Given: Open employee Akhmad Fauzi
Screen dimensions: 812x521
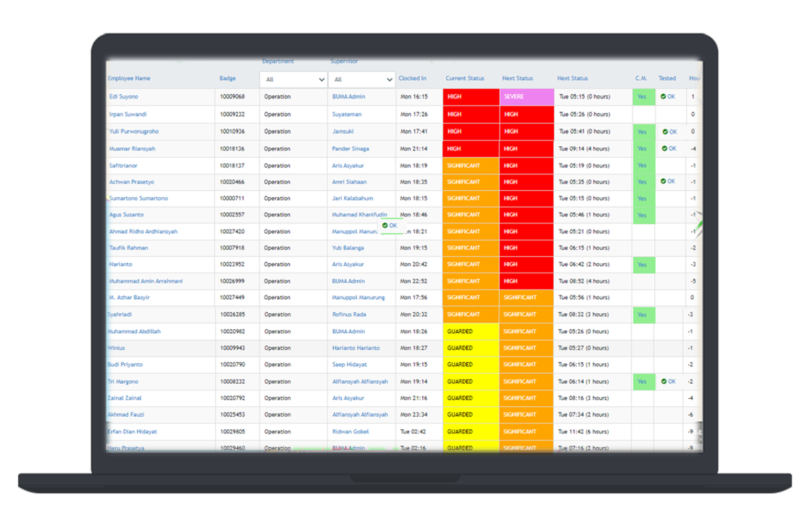Looking at the screenshot, I should coord(126,415).
